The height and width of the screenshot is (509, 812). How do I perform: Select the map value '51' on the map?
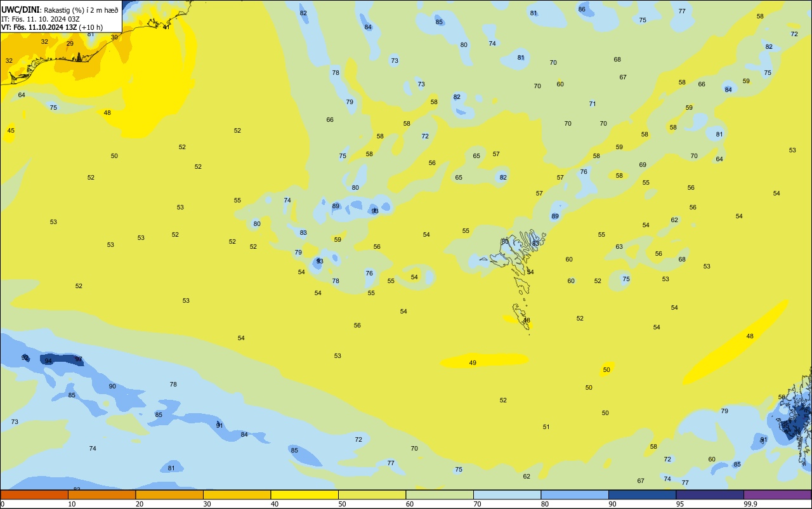[546, 427]
